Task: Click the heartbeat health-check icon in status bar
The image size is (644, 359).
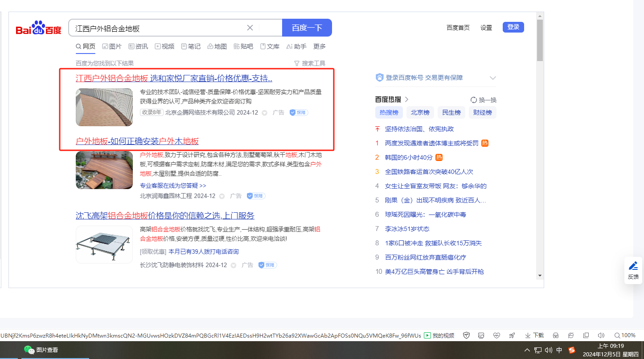Action: point(497,335)
